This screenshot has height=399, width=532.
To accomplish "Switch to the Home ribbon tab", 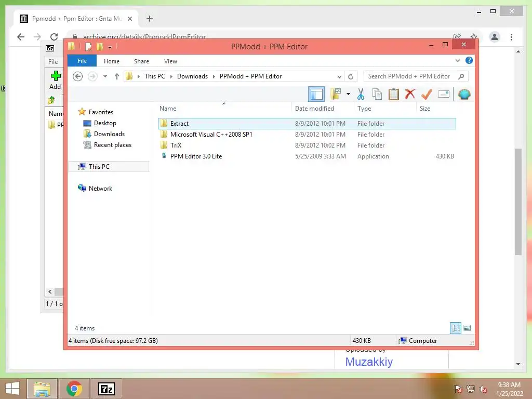I will pos(112,61).
